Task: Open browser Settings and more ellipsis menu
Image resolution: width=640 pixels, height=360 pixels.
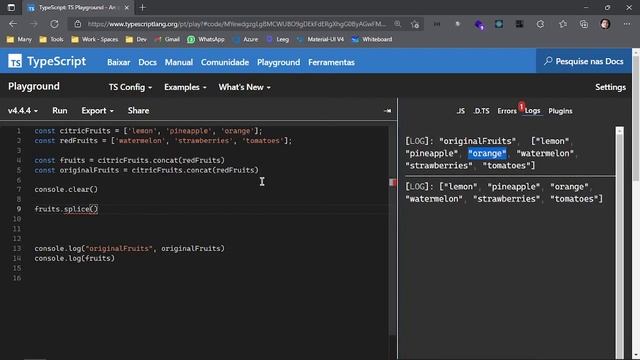Action: point(627,24)
